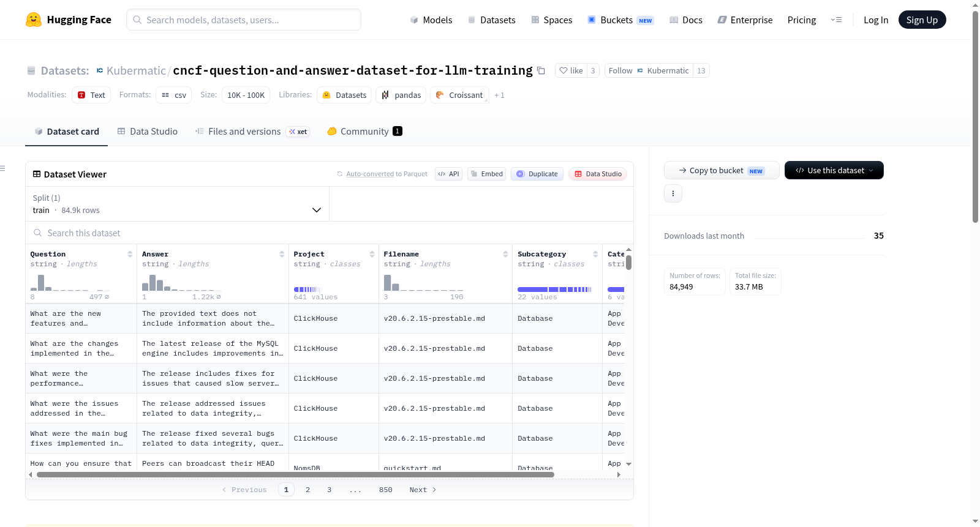
Task: Switch to the Data Studio tab
Action: point(148,131)
